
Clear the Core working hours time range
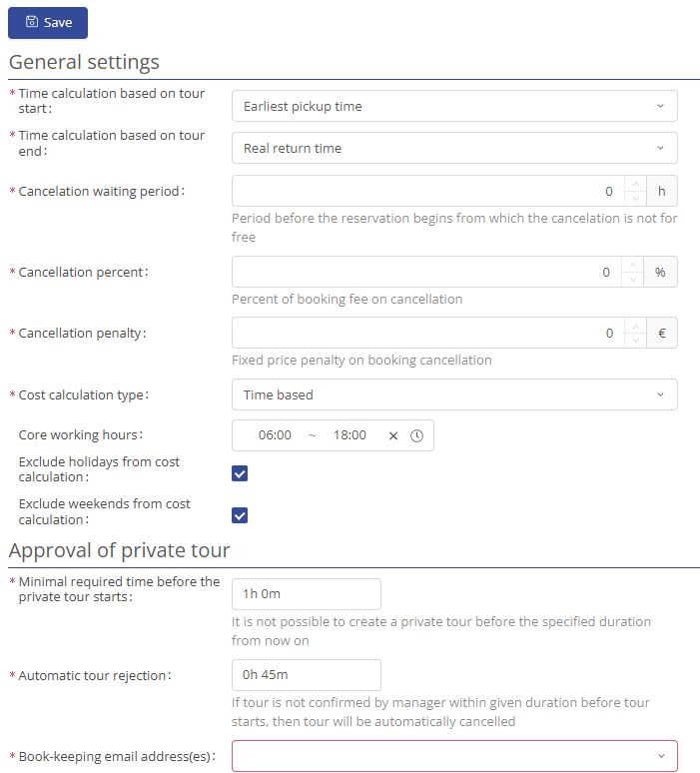pos(393,435)
